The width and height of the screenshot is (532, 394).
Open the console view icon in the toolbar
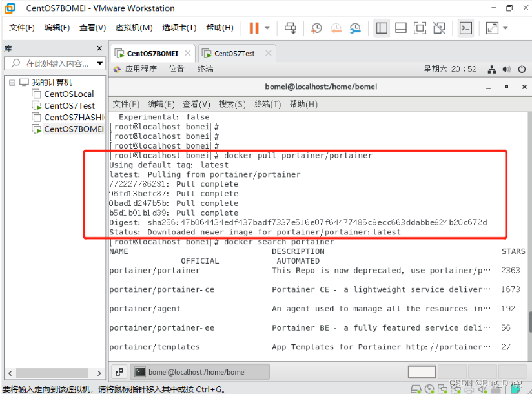tap(466, 28)
